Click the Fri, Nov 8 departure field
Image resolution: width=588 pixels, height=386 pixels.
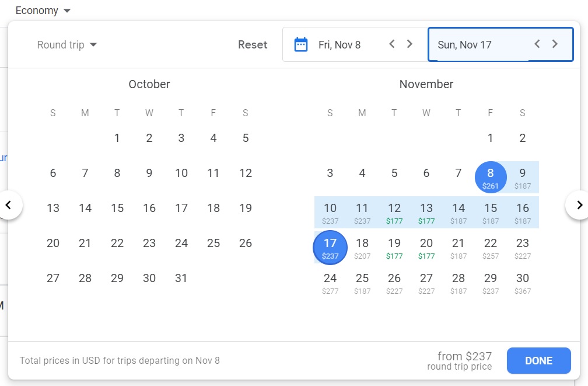pyautogui.click(x=339, y=44)
